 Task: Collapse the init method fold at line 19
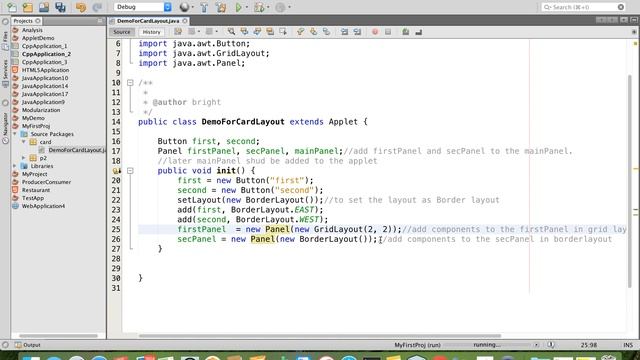[x=130, y=171]
